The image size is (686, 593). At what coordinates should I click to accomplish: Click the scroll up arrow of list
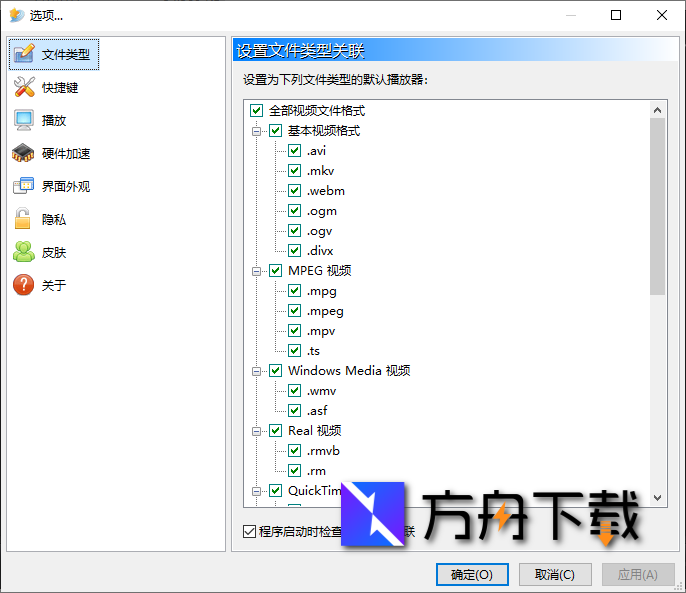tap(657, 110)
